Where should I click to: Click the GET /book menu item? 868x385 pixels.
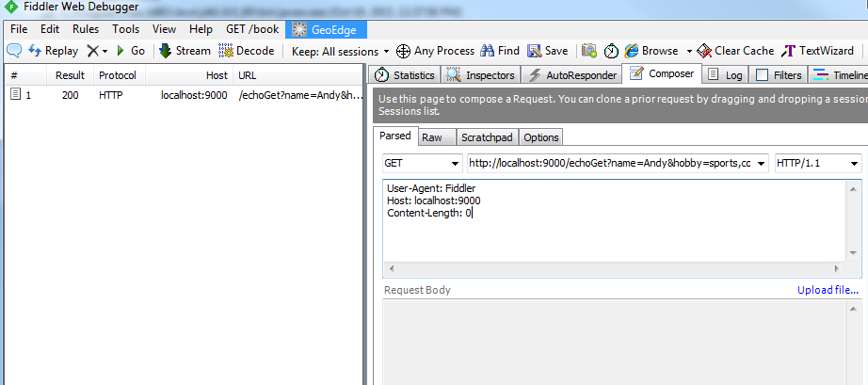tap(252, 29)
